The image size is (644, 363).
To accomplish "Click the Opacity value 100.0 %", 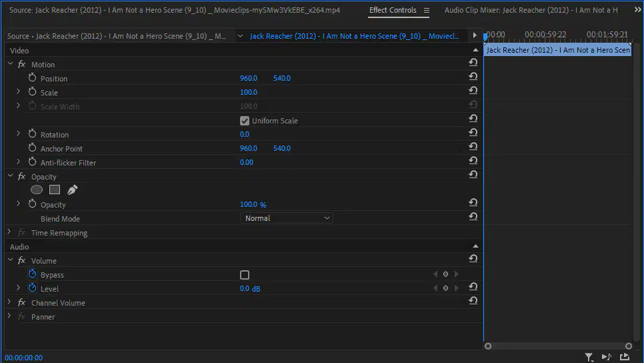I will [253, 204].
